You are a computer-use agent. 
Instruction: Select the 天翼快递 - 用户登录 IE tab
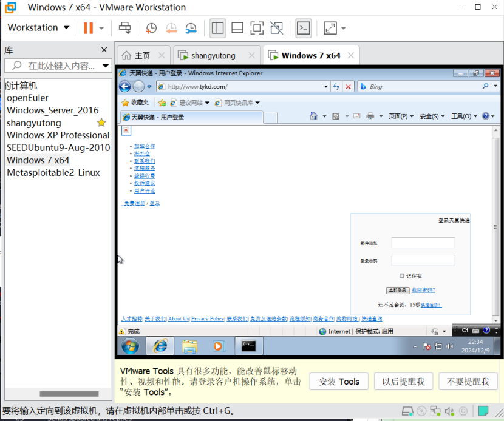191,117
